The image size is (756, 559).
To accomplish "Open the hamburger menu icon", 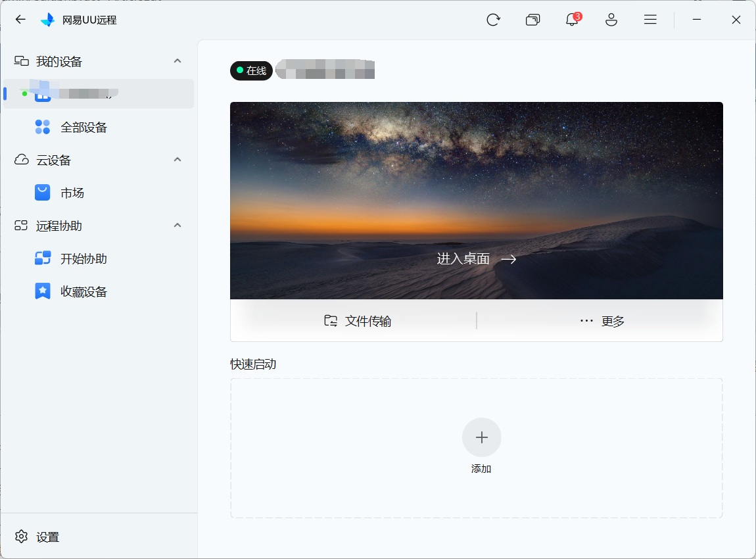I will [650, 20].
